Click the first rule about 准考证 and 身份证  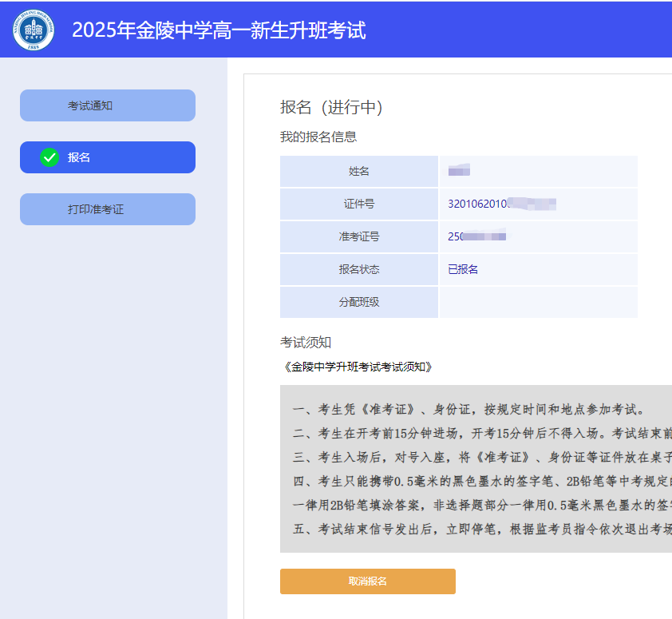[x=468, y=410]
